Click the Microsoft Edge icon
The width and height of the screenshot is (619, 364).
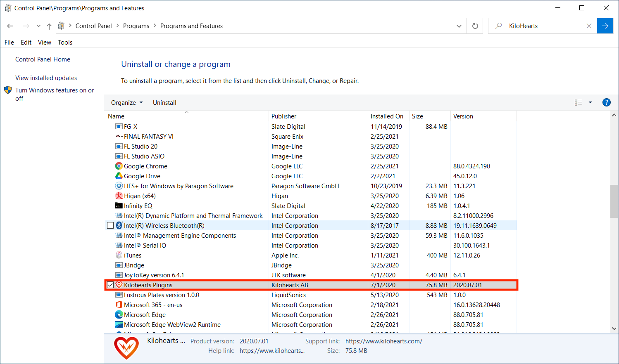119,315
